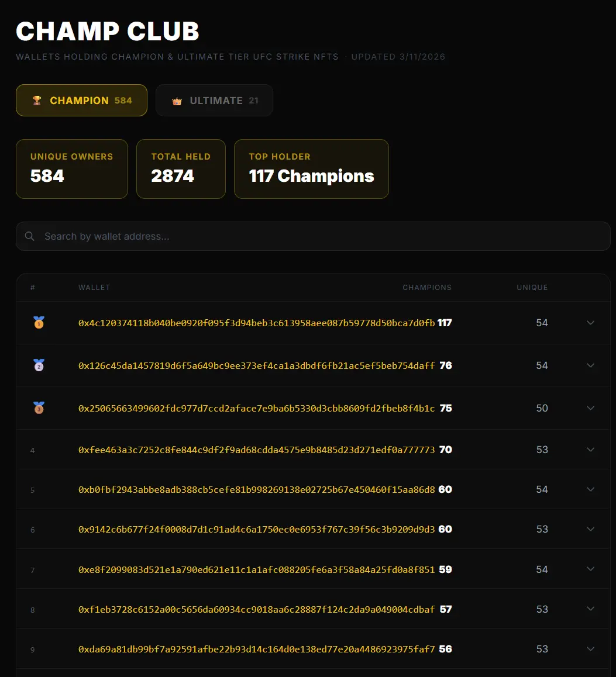The image size is (616, 677).
Task: Click the crown icon on ULTIMATE tab
Action: point(176,100)
